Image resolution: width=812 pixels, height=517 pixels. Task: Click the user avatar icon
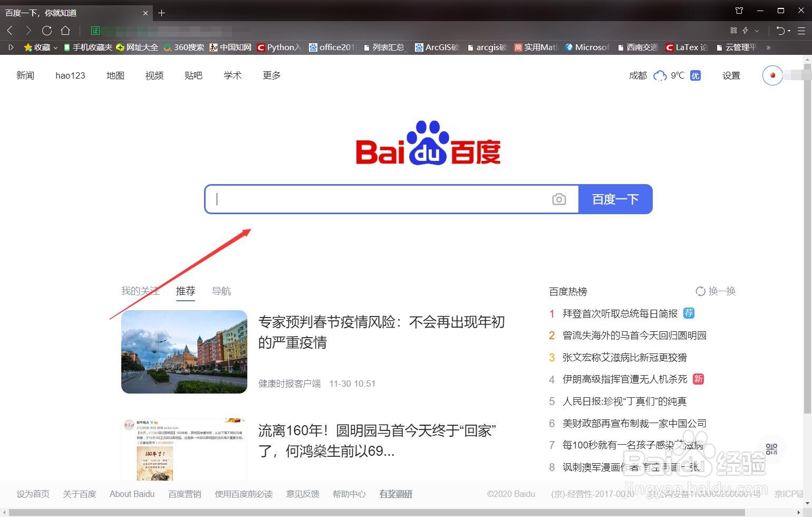click(x=772, y=75)
